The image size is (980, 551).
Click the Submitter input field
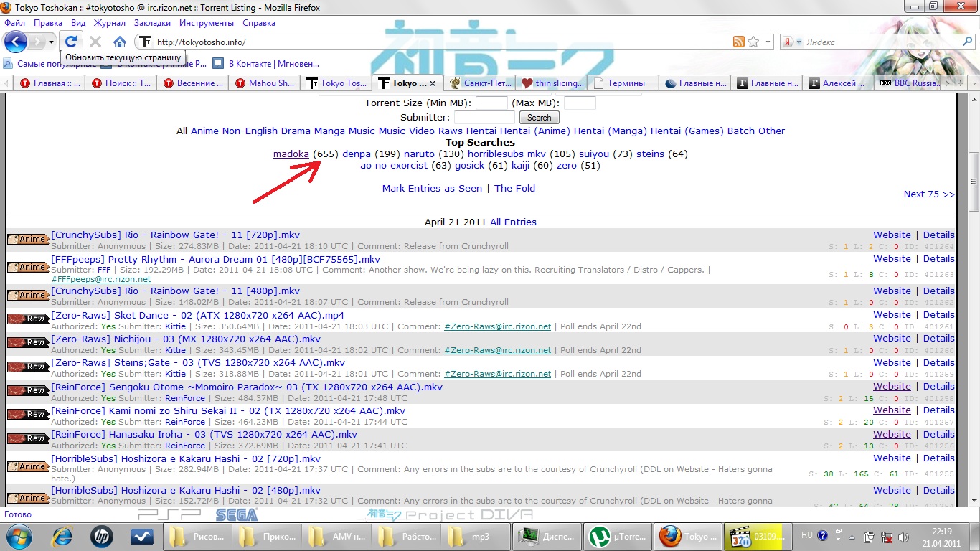click(x=484, y=117)
